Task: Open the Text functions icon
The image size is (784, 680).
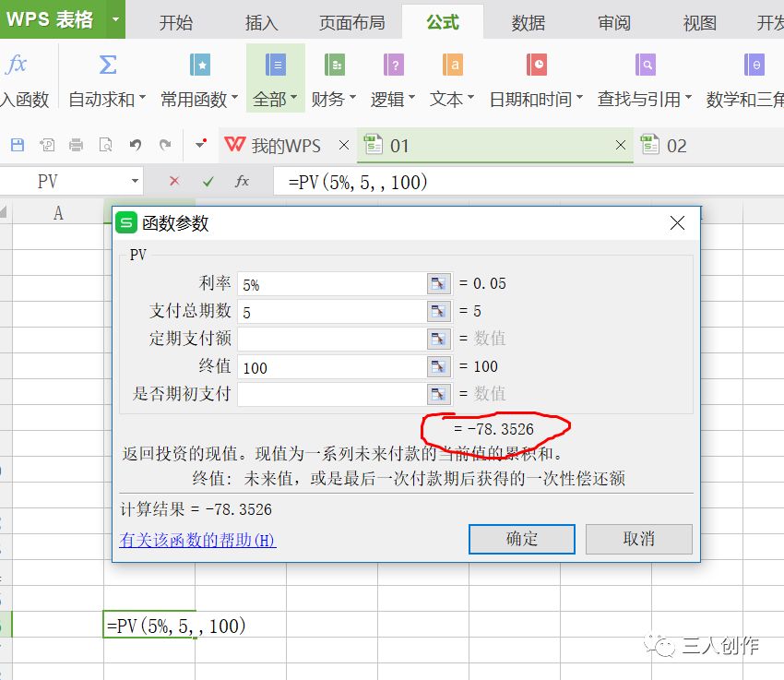Action: (452, 65)
